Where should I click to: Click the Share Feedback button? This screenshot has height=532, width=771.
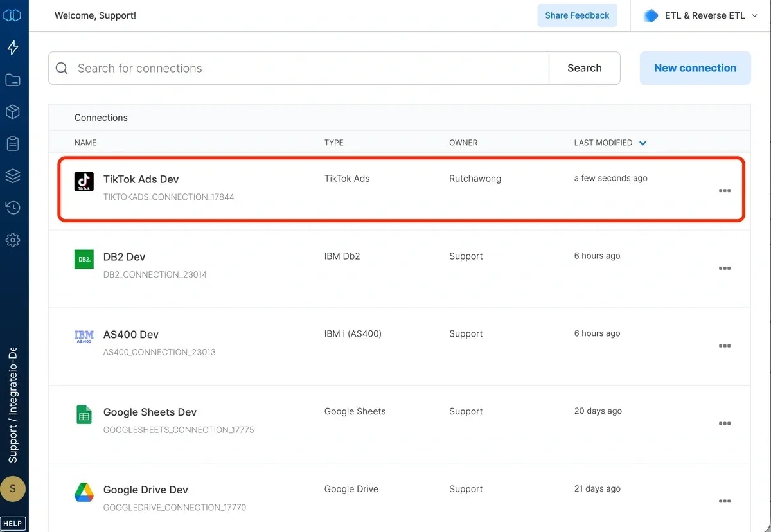[577, 15]
